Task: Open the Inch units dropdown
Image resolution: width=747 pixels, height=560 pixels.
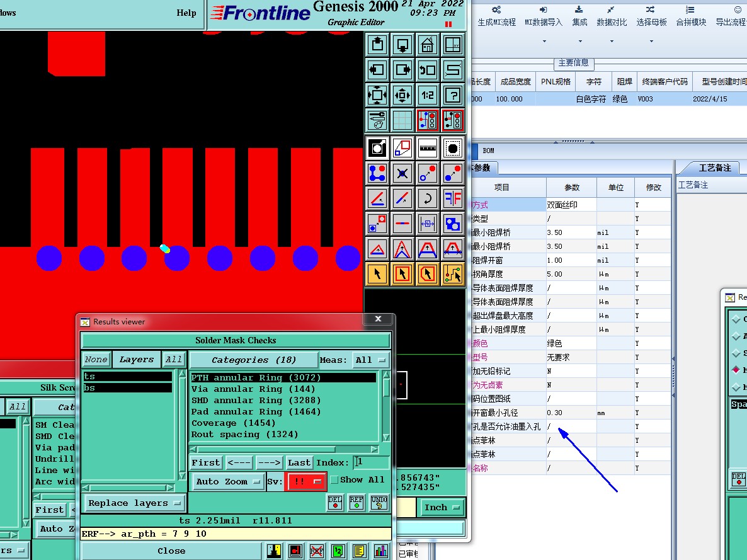Action: click(x=441, y=507)
